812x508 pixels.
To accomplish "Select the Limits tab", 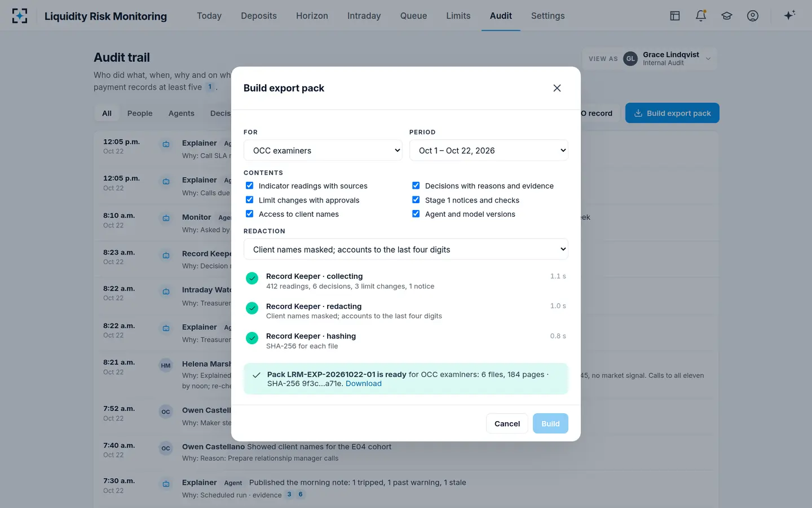I will tap(458, 16).
